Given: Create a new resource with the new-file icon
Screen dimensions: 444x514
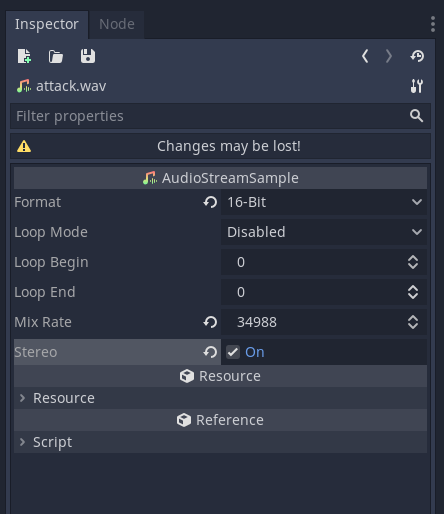Looking at the screenshot, I should coord(24,56).
